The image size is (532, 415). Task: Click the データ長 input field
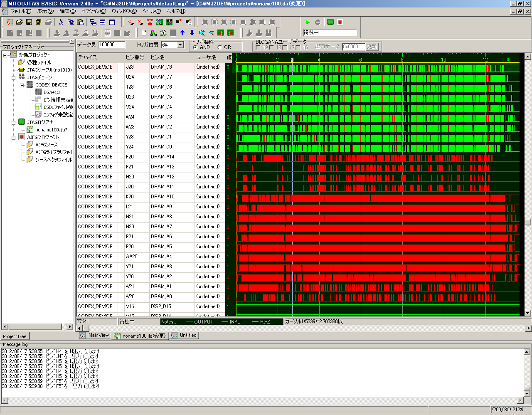coord(111,45)
